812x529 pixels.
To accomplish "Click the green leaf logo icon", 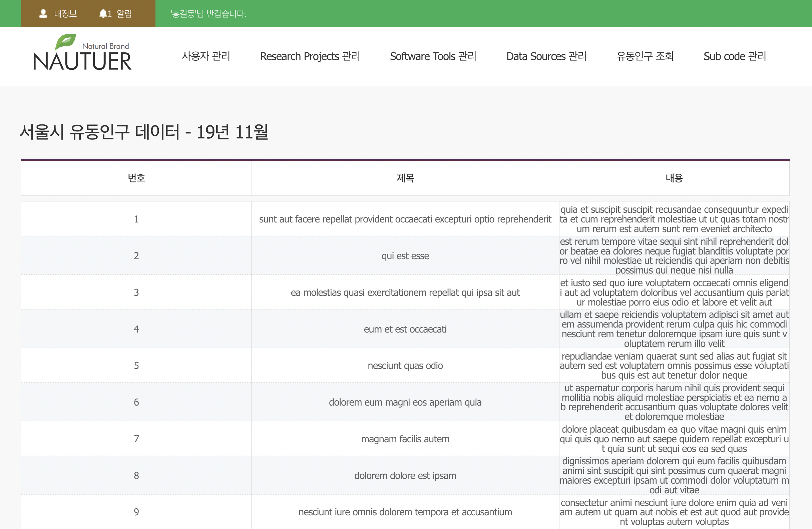I will coord(65,42).
